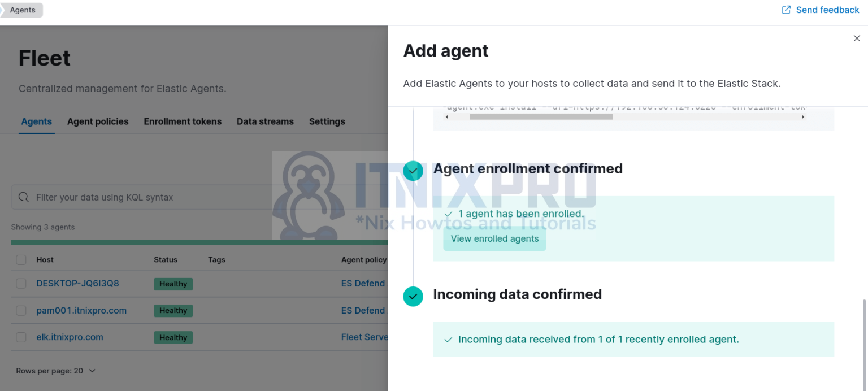Click the left scroll arrow above the enrollment command
868x391 pixels.
(x=446, y=116)
